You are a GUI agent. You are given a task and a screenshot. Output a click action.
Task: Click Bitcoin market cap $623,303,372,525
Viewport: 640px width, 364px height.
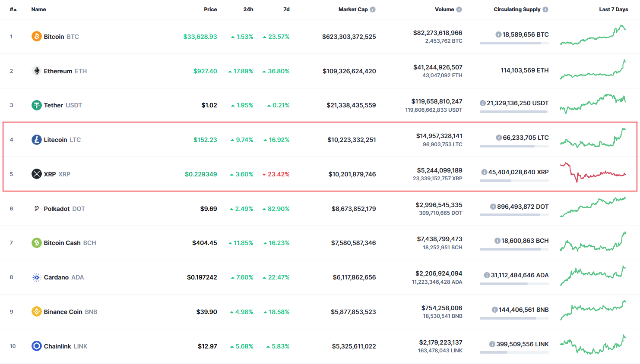pos(349,37)
